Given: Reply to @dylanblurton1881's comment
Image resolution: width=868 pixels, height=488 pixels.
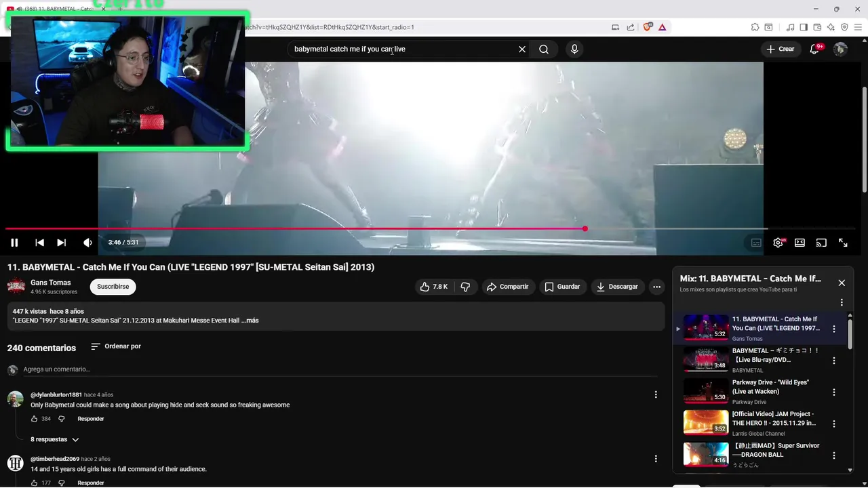Looking at the screenshot, I should pyautogui.click(x=91, y=419).
